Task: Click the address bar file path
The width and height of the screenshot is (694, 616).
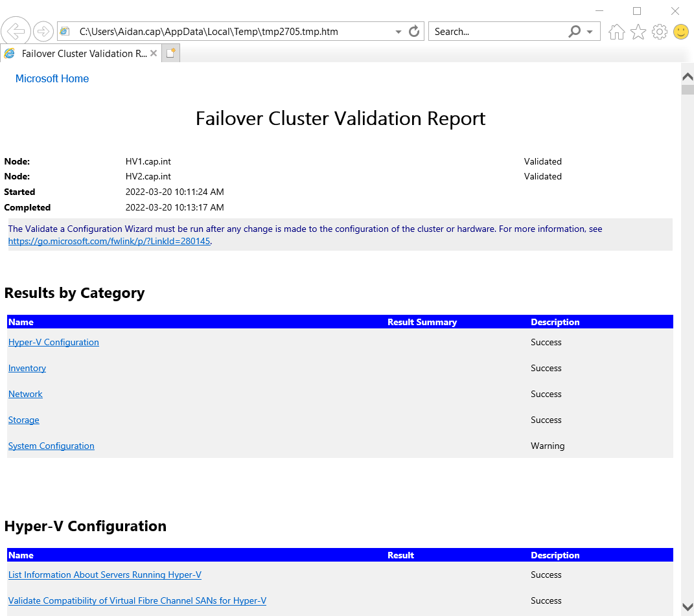Action: tap(209, 32)
